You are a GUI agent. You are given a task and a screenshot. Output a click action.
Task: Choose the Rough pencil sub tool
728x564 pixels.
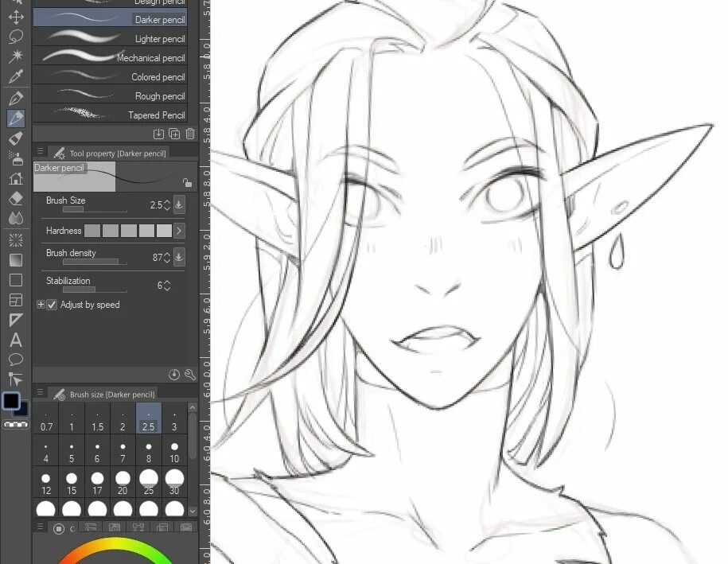click(x=110, y=95)
